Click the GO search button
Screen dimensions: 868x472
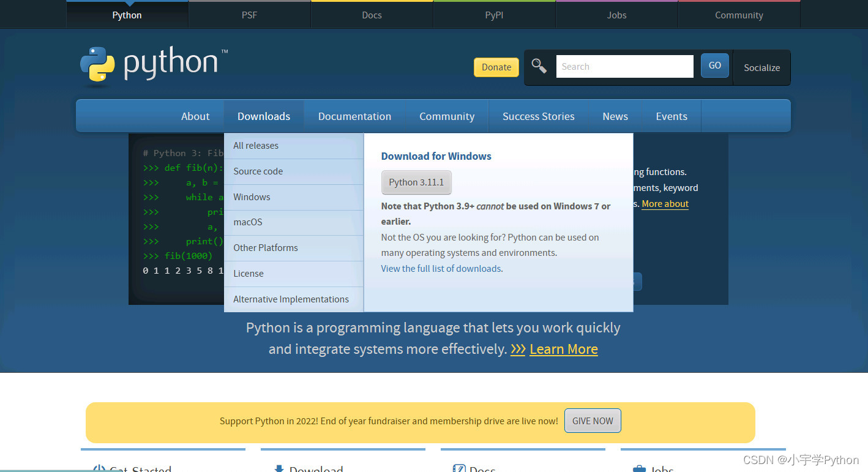tap(715, 66)
